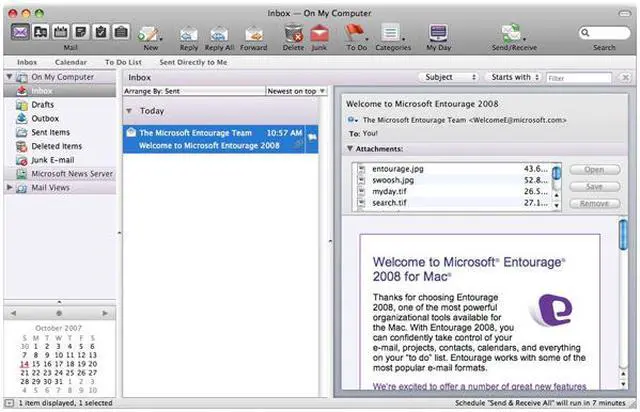This screenshot has width=640, height=412.
Task: Click the Reply All toolbar icon
Action: (219, 34)
